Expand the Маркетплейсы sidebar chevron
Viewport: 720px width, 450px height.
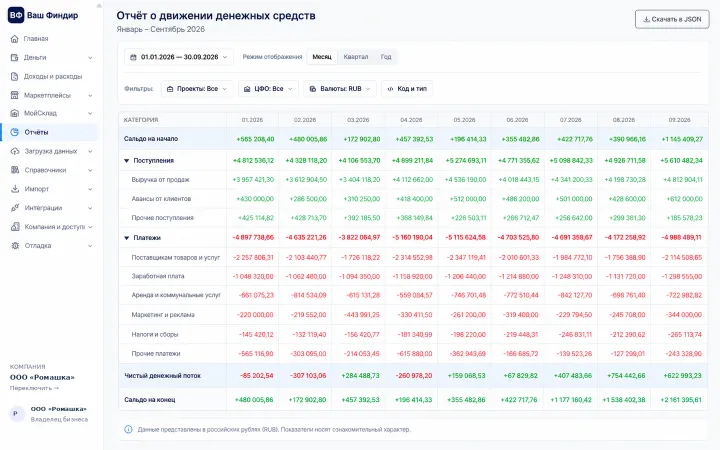click(90, 96)
